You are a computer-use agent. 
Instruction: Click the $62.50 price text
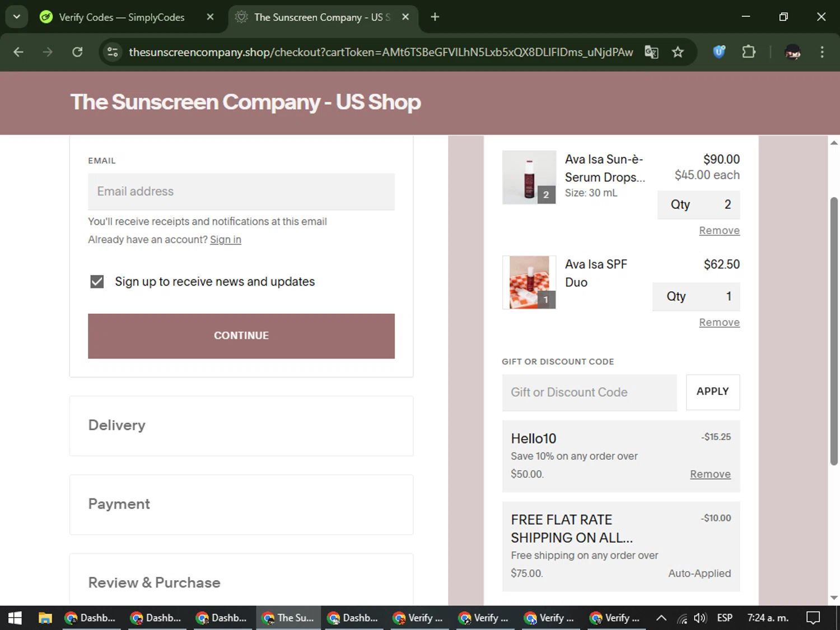[721, 264]
